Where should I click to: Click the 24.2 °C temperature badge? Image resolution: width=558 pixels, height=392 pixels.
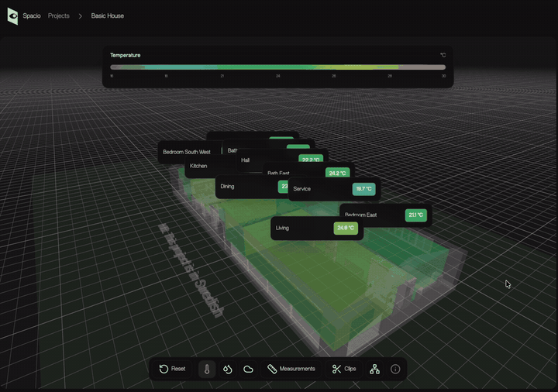[x=337, y=173]
